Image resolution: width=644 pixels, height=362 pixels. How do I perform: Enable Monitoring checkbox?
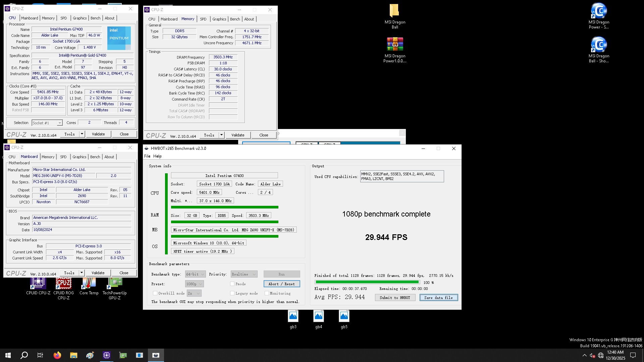coord(267,293)
